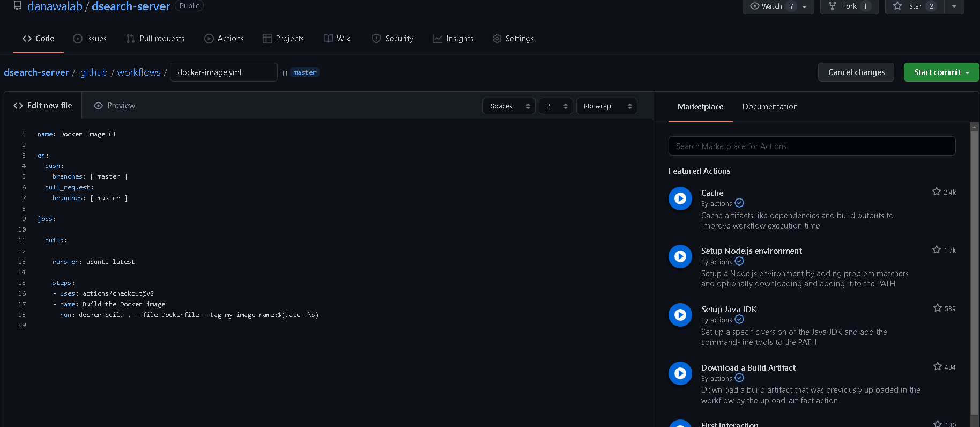The image size is (980, 427).
Task: Switch to the Preview tab
Action: pos(114,106)
